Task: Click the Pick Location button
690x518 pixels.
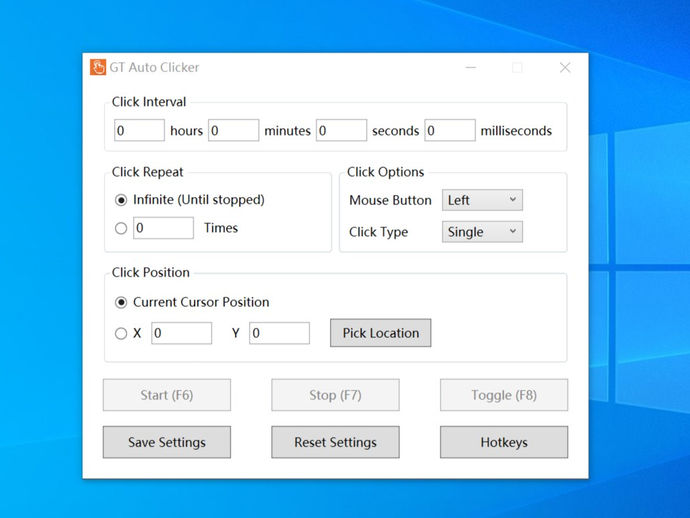Action: (x=381, y=333)
